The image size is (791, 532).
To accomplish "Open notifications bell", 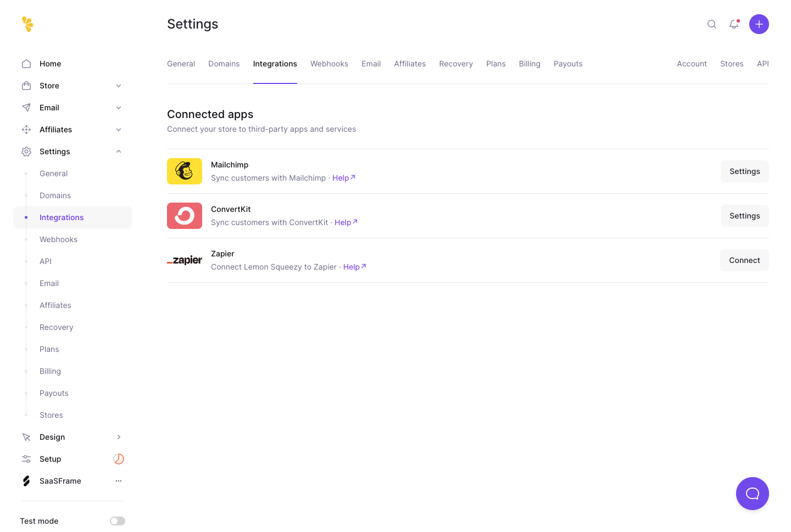I will point(734,24).
